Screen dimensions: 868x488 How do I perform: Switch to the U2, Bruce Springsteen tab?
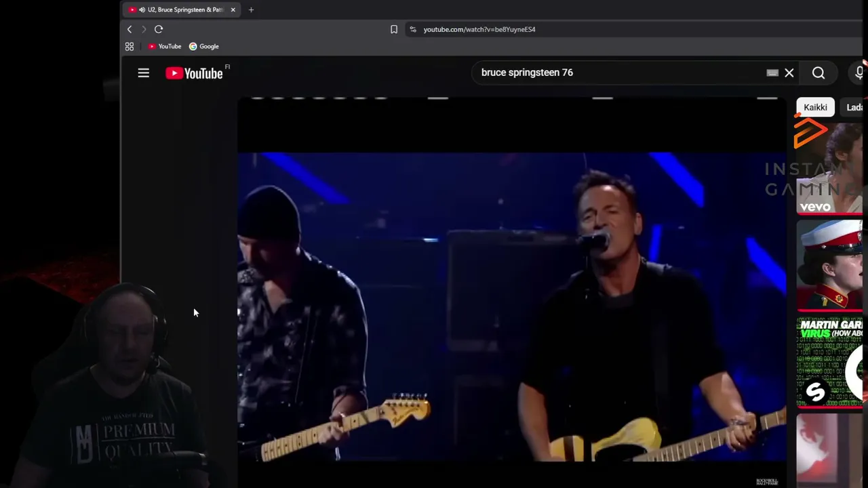(181, 9)
